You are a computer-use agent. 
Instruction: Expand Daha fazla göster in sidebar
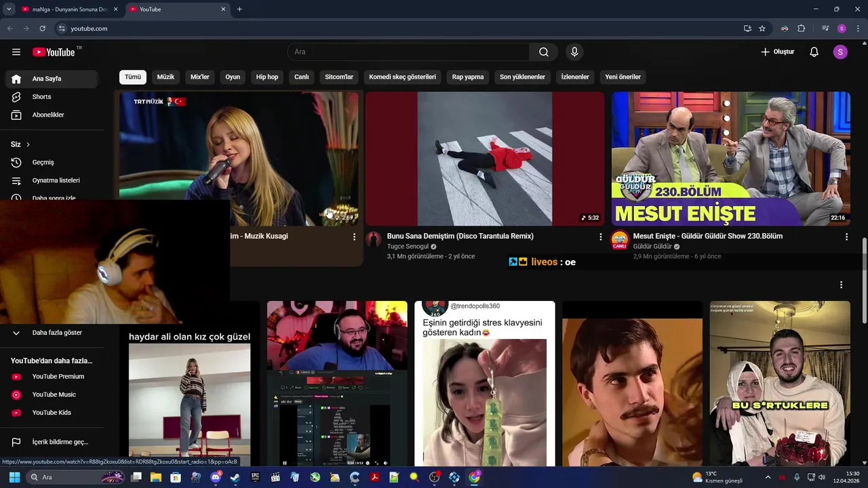[52, 333]
